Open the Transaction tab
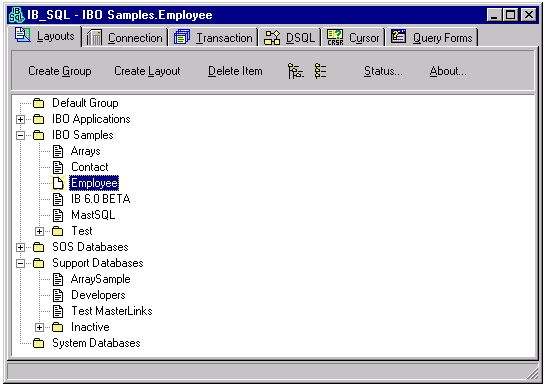This screenshot has height=387, width=546. (x=213, y=38)
